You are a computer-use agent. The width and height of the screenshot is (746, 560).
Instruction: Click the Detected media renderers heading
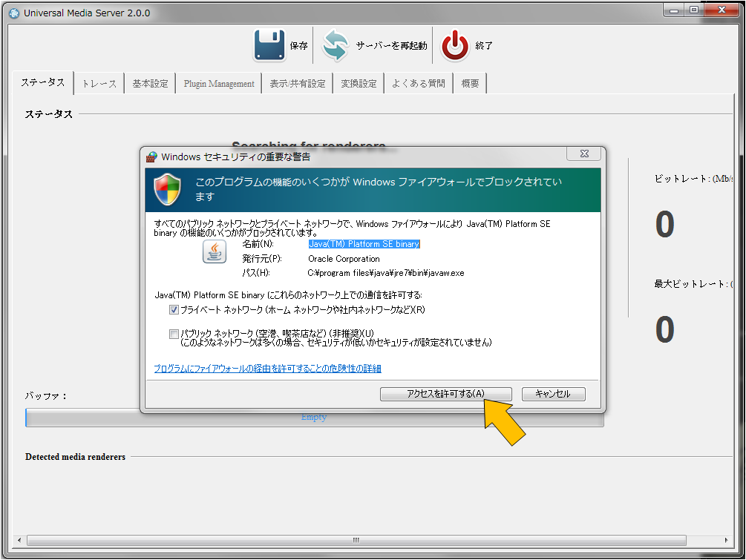[75, 457]
